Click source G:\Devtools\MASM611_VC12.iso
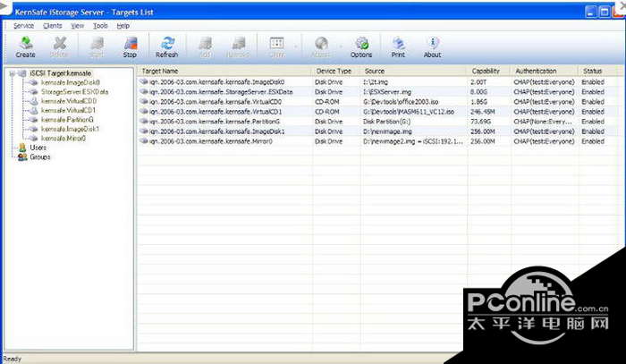This screenshot has width=626, height=364. click(x=409, y=112)
